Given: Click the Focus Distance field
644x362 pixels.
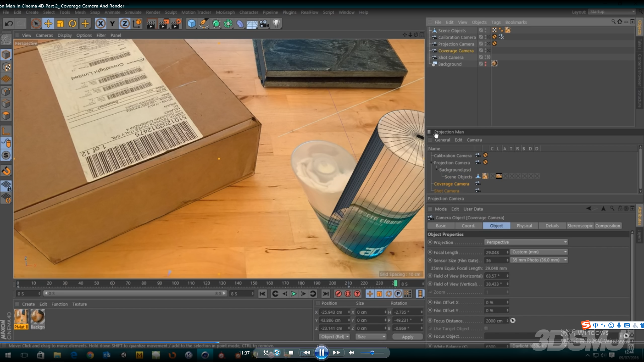Looking at the screenshot, I should coord(496,321).
